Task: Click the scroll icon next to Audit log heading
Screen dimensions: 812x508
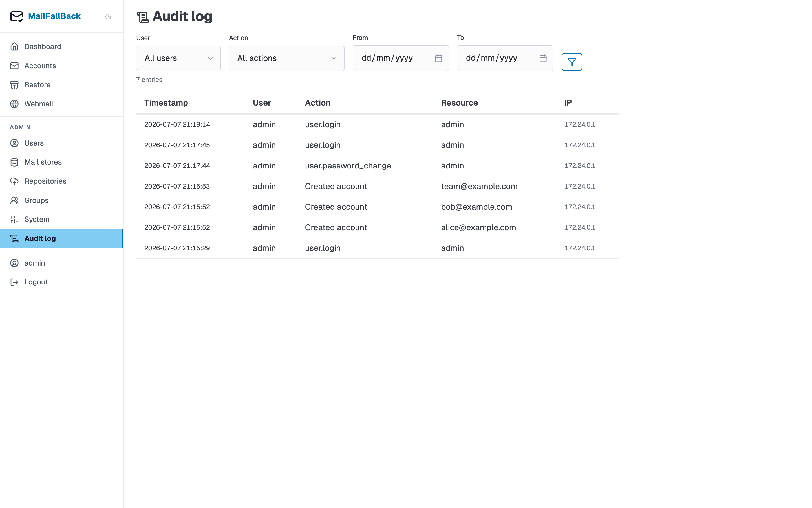Action: click(x=143, y=17)
